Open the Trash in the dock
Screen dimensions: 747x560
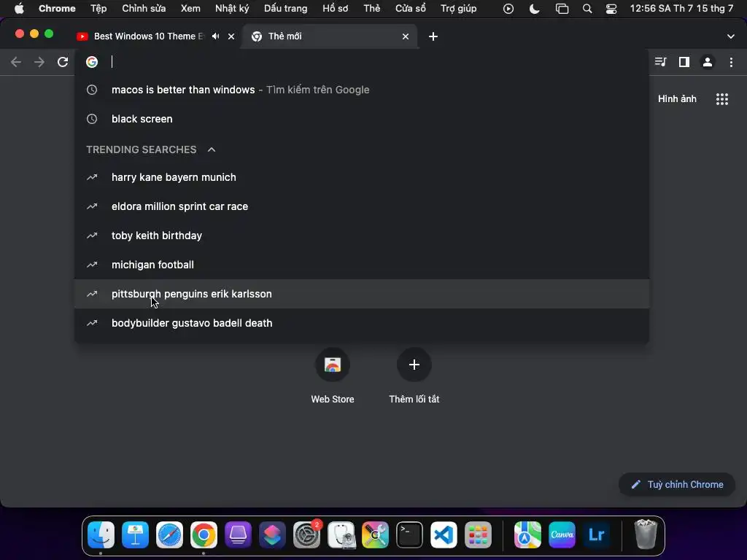click(646, 534)
